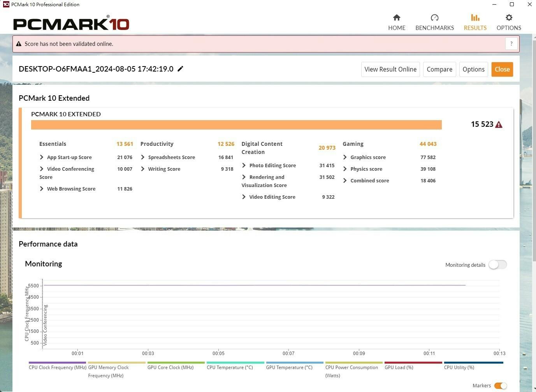Toggle the Markers switch off

(x=500, y=385)
